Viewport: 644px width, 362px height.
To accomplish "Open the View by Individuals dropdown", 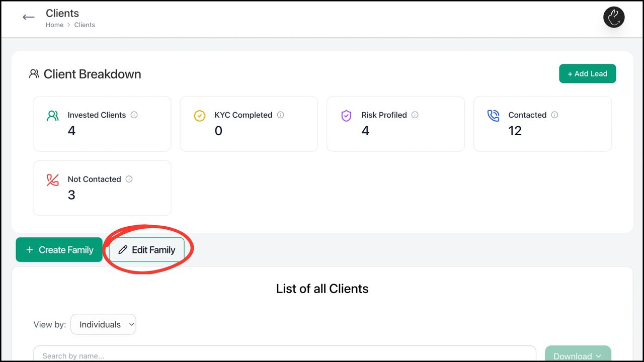I will pos(103,324).
